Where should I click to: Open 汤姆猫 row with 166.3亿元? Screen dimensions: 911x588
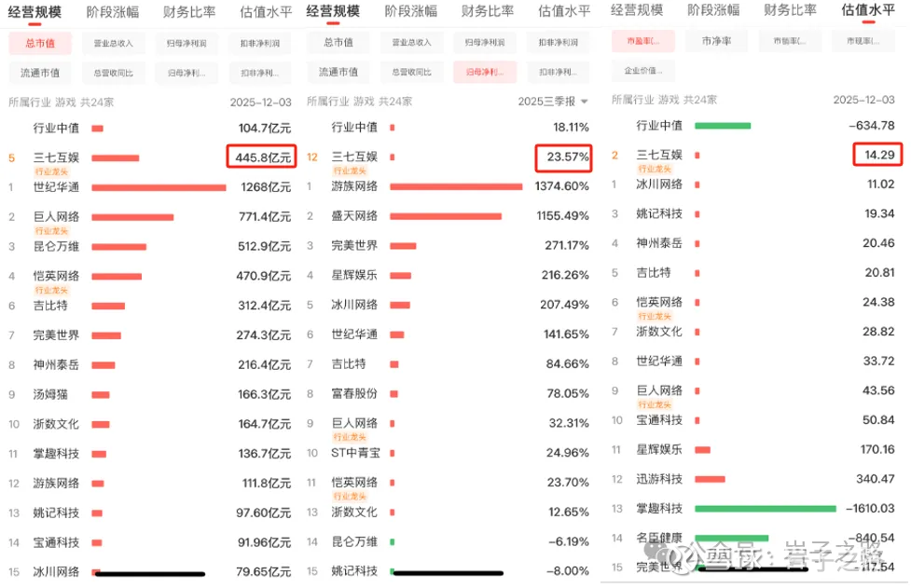[x=149, y=395]
